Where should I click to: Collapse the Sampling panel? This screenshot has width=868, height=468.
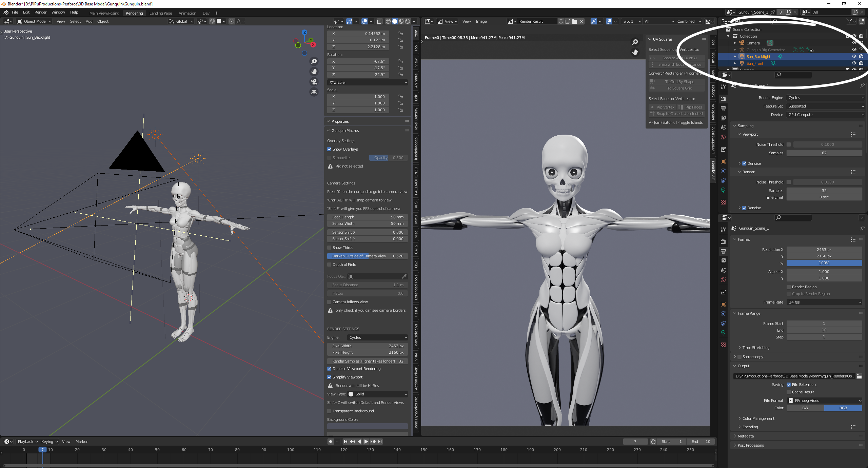745,126
